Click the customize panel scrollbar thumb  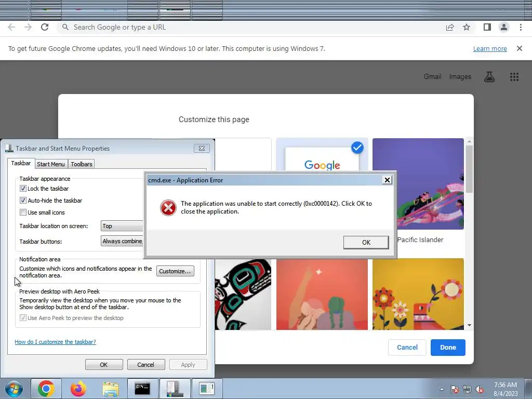coord(469,169)
